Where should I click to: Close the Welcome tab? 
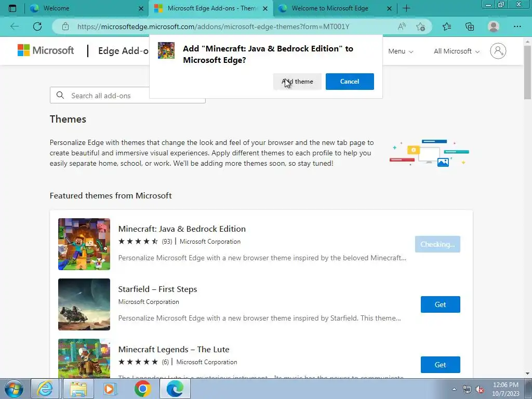(141, 8)
